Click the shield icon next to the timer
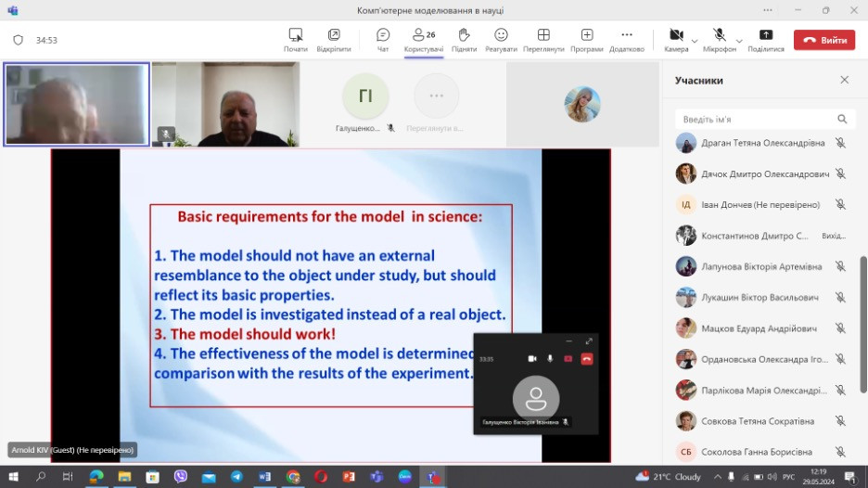868x488 pixels. point(18,40)
